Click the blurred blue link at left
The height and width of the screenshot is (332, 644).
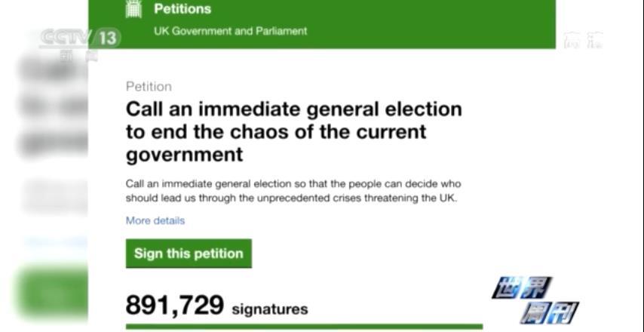pos(53,242)
